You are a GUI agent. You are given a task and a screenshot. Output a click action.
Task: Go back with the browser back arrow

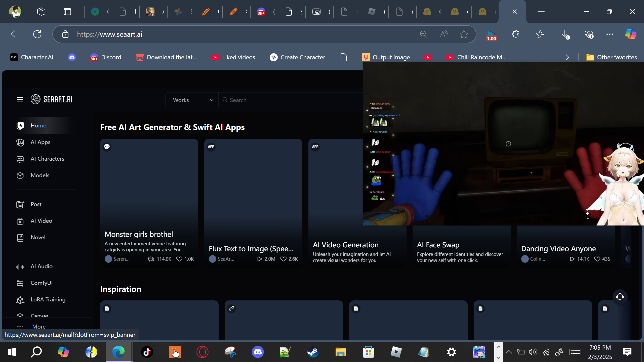[x=15, y=34]
